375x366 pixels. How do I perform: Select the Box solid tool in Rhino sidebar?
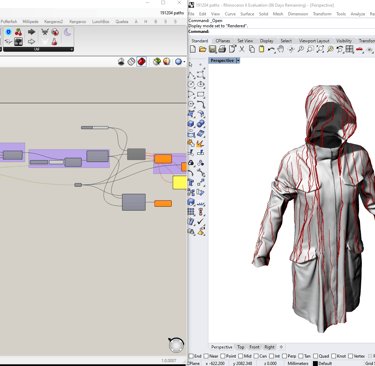[191, 124]
